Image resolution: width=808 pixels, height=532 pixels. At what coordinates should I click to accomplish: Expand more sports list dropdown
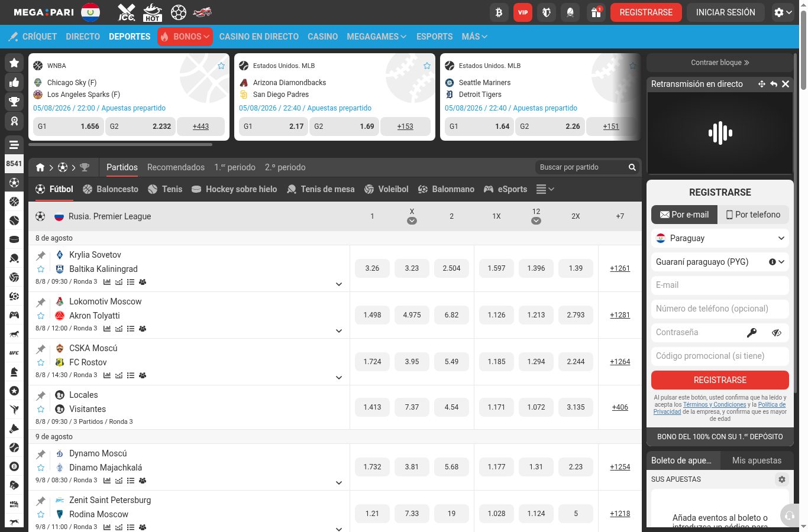[545, 189]
